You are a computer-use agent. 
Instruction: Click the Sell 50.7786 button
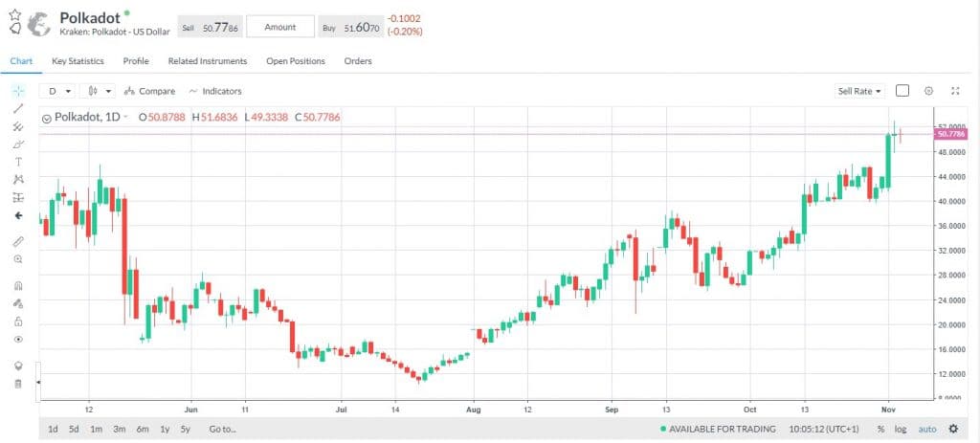click(x=210, y=28)
